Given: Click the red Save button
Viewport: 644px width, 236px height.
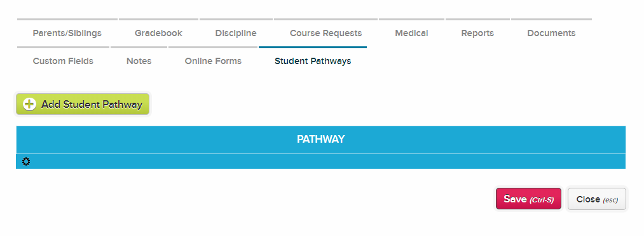Looking at the screenshot, I should 528,199.
